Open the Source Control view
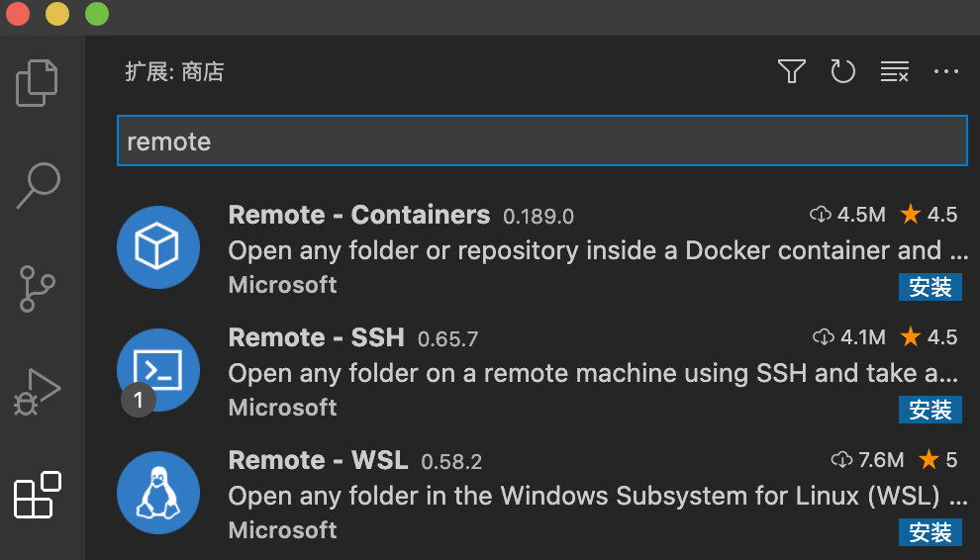 point(38,288)
